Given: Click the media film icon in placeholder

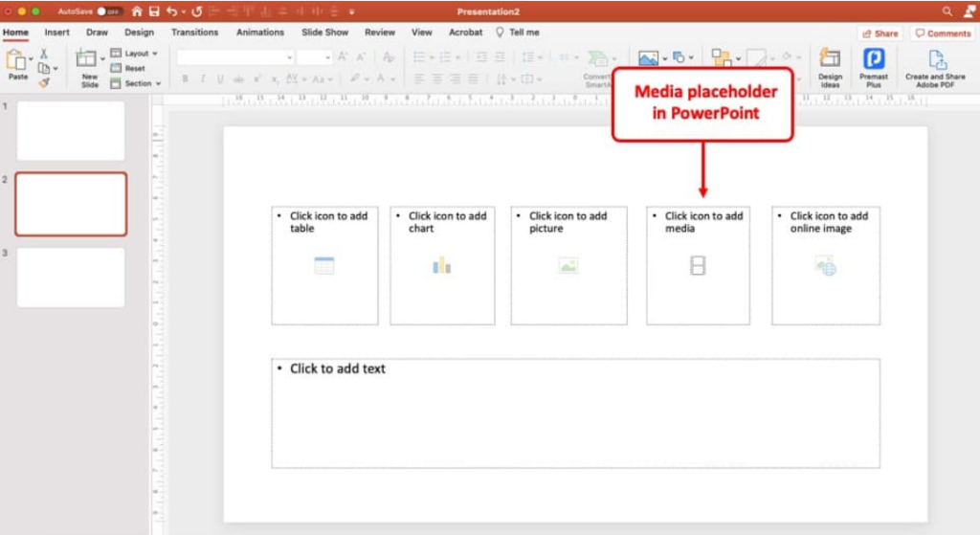Looking at the screenshot, I should click(698, 265).
